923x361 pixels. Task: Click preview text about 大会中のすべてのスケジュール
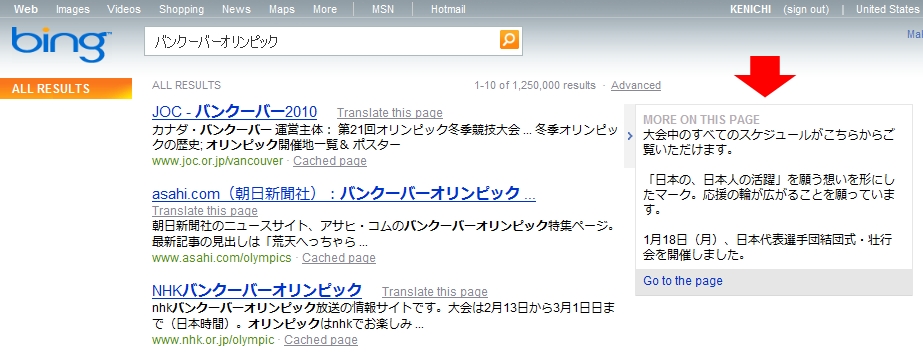769,143
